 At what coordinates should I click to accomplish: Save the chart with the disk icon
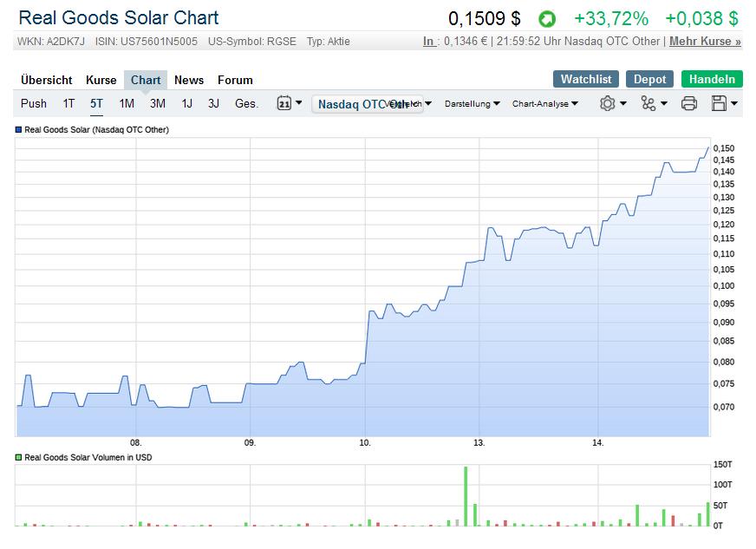coord(719,102)
